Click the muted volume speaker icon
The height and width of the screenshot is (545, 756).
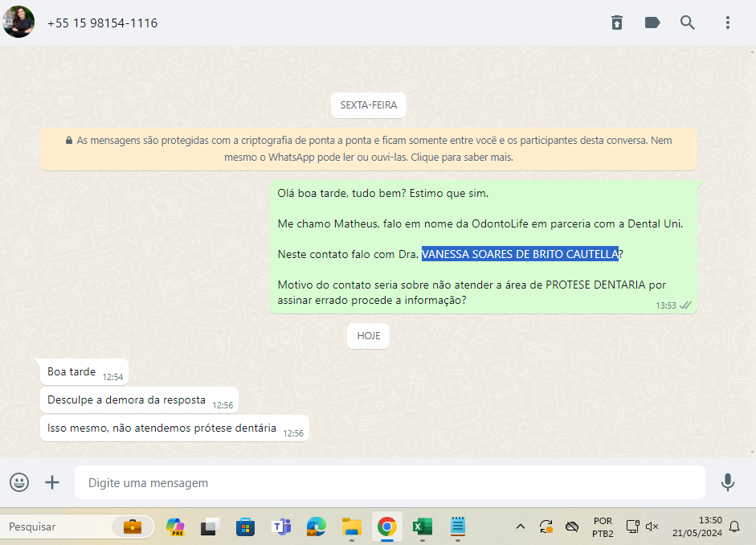coord(652,527)
